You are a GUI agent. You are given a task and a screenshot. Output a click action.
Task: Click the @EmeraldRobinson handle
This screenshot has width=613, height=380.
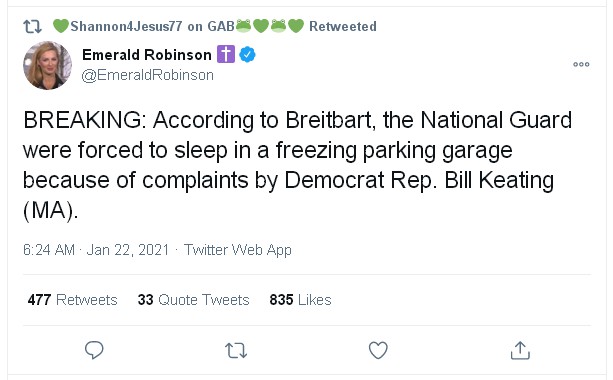[147, 75]
